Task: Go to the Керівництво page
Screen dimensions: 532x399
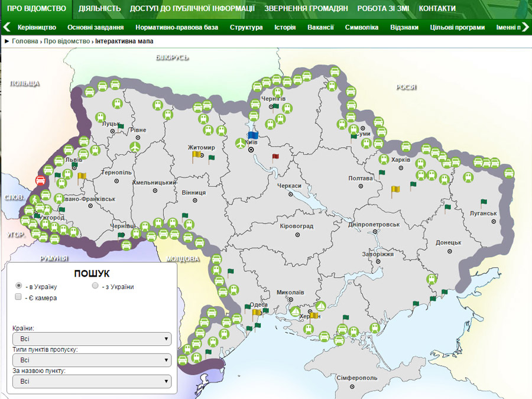Action: coord(37,27)
